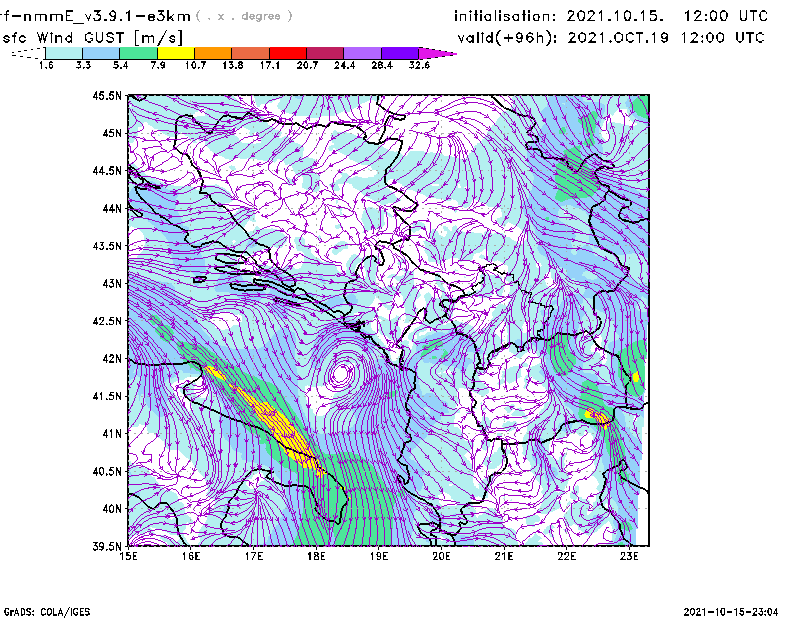Image resolution: width=800 pixels, height=618 pixels.
Task: Click the model name 'nmmE_v3.9.1-e3km' text
Action: coord(107,17)
